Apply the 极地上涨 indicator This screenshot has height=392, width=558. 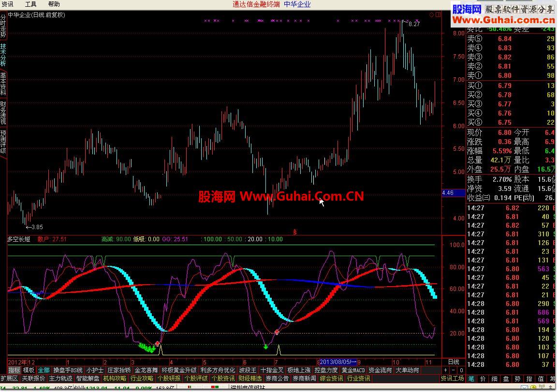299,370
